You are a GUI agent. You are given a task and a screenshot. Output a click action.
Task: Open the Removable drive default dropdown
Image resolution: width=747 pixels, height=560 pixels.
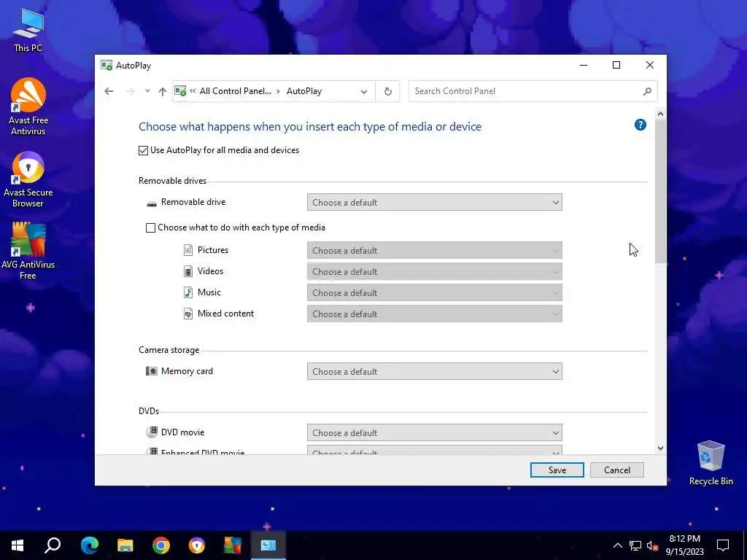[435, 203]
